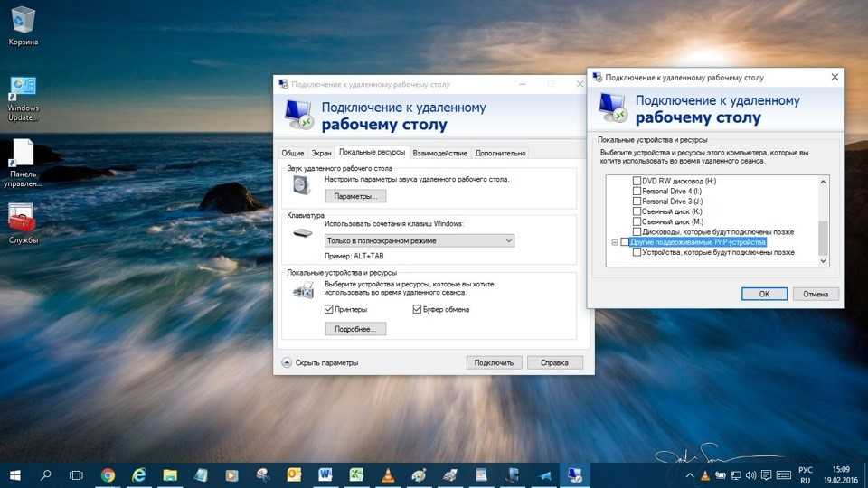The width and height of the screenshot is (868, 488).
Task: Check the Съемный диск (M:) checkbox
Action: 637,221
